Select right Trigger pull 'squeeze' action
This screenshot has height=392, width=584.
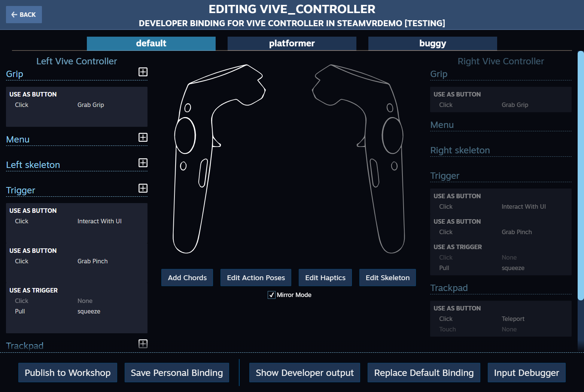(513, 268)
